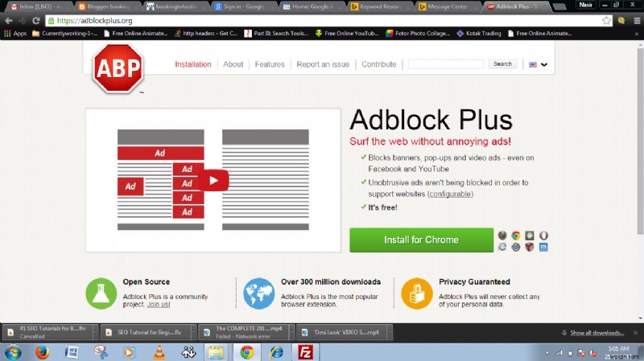Follow the Join us! link
This screenshot has height=361, width=644.
[x=159, y=305]
